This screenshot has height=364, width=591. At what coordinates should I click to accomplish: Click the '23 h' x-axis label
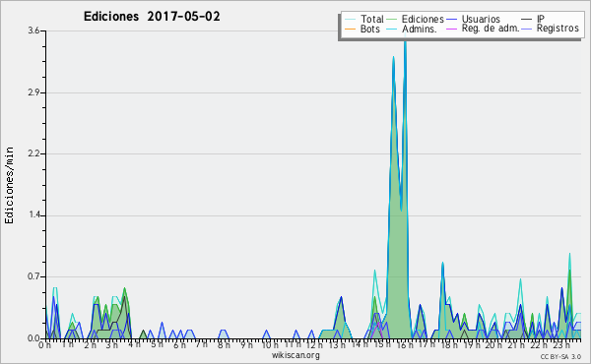560,345
